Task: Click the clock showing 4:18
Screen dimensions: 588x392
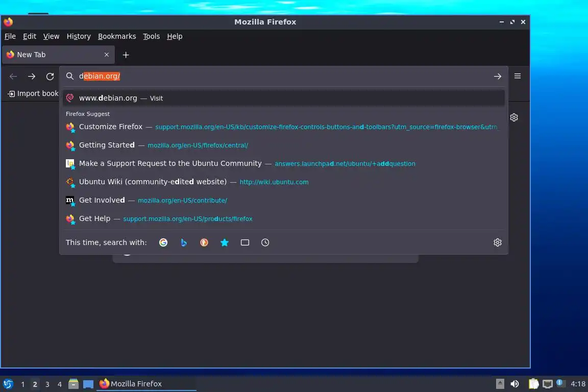Action: [x=578, y=384]
